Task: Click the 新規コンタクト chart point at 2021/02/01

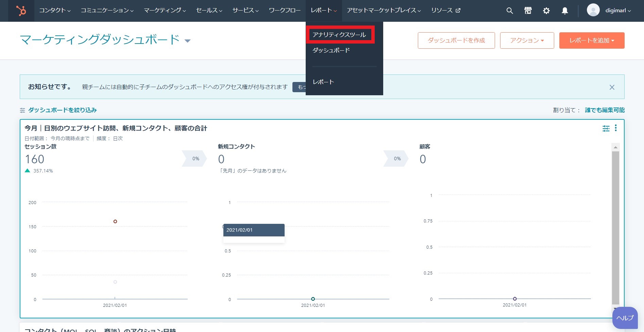Action: pos(313,299)
